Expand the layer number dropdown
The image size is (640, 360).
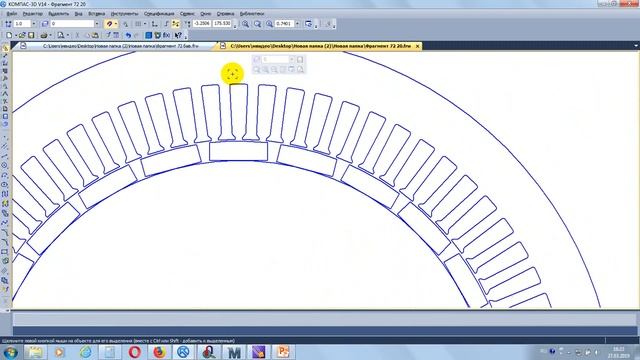point(97,24)
